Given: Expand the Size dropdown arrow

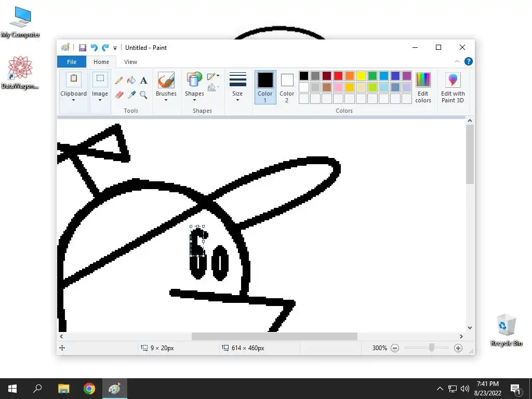Looking at the screenshot, I should pos(237,100).
